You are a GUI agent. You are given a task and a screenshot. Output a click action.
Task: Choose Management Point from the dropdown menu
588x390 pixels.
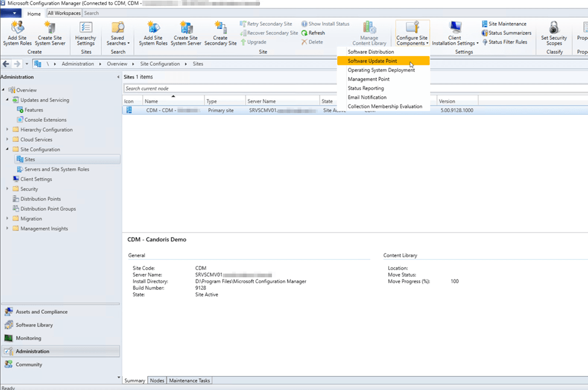(368, 79)
